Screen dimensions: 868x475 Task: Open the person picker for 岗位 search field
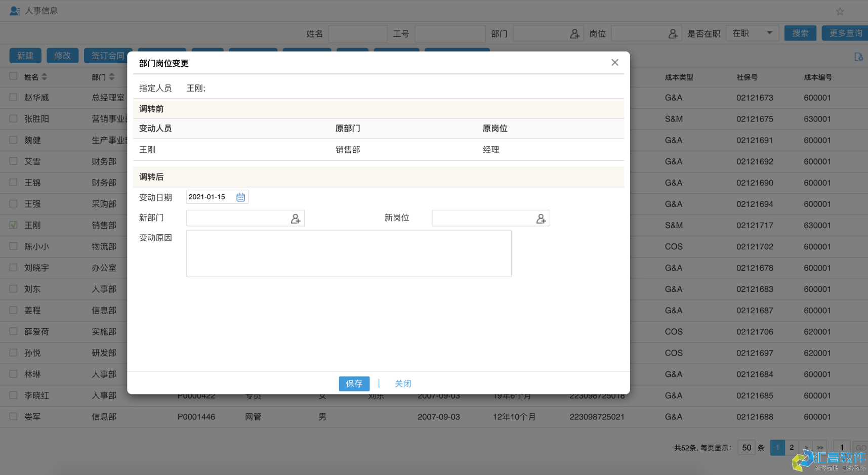(673, 33)
